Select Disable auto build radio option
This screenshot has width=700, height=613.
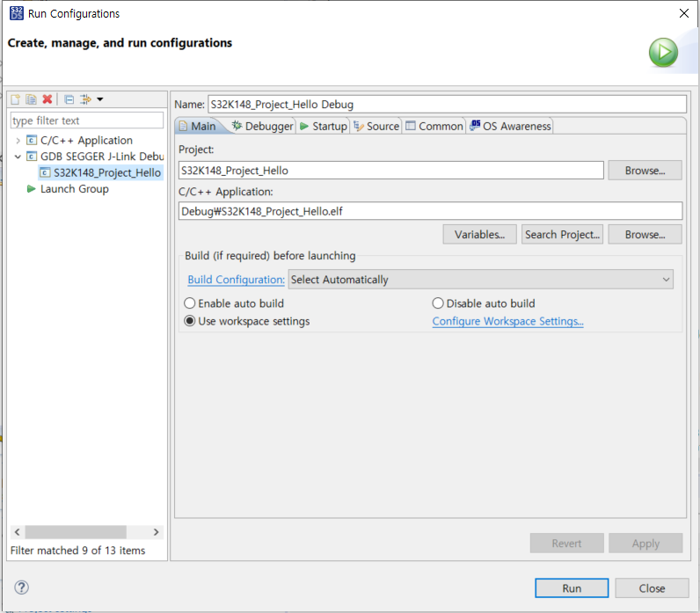pyautogui.click(x=438, y=303)
